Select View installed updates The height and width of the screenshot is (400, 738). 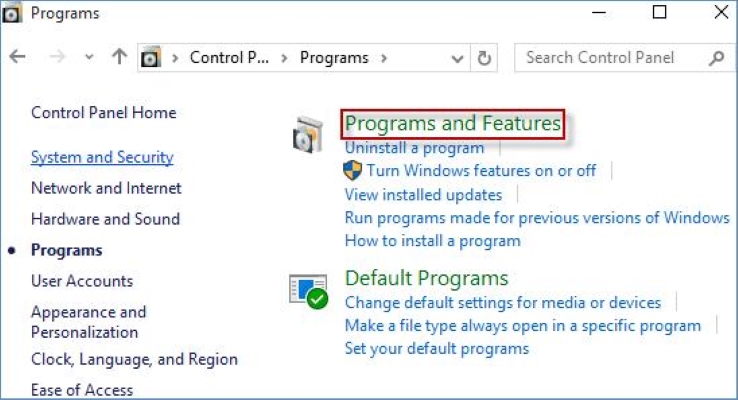423,194
